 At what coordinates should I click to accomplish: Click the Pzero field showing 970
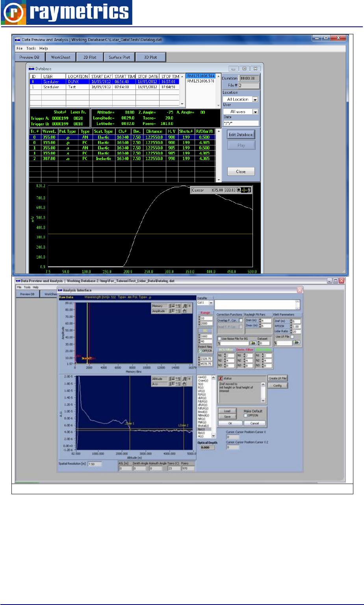click(188, 469)
